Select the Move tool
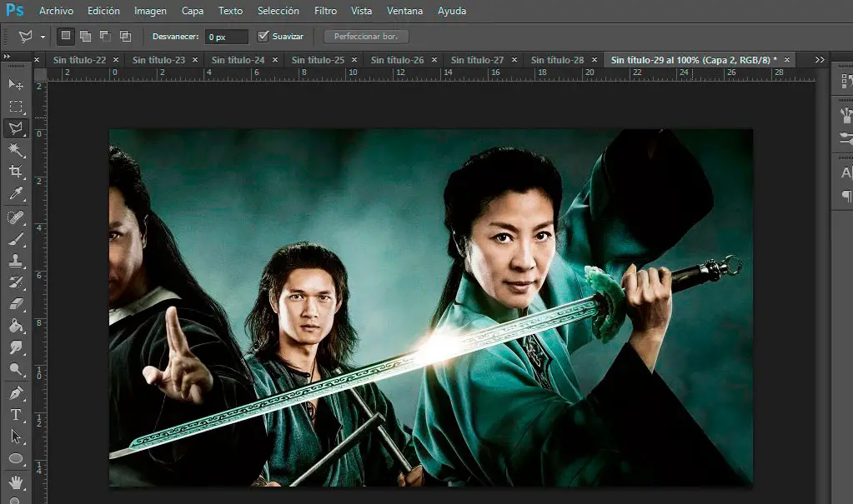Viewport: 853px width, 504px height. pos(16,84)
